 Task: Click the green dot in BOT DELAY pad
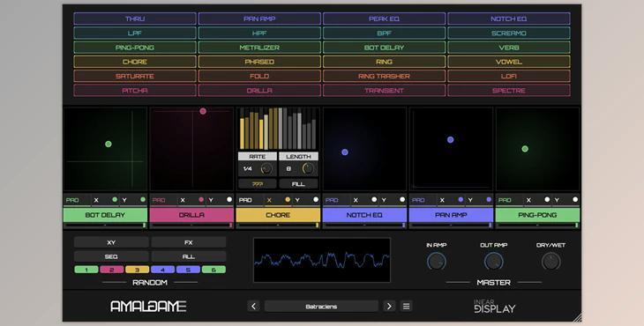coord(109,144)
